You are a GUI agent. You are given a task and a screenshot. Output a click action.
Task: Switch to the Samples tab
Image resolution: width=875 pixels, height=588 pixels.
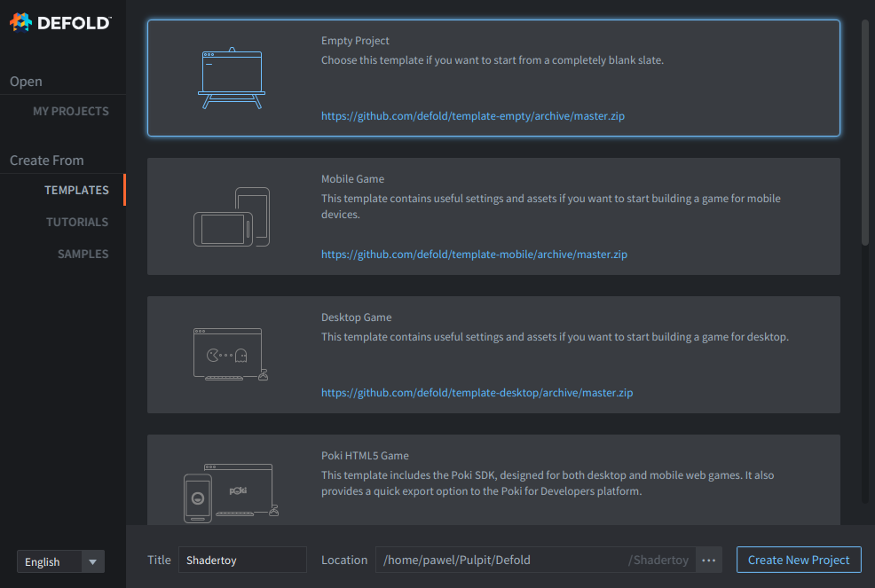[x=83, y=254]
